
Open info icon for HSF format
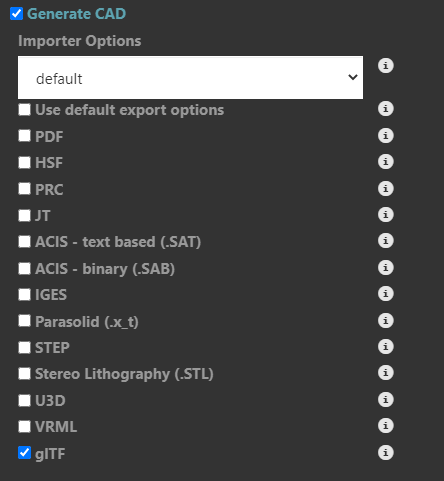coord(386,162)
